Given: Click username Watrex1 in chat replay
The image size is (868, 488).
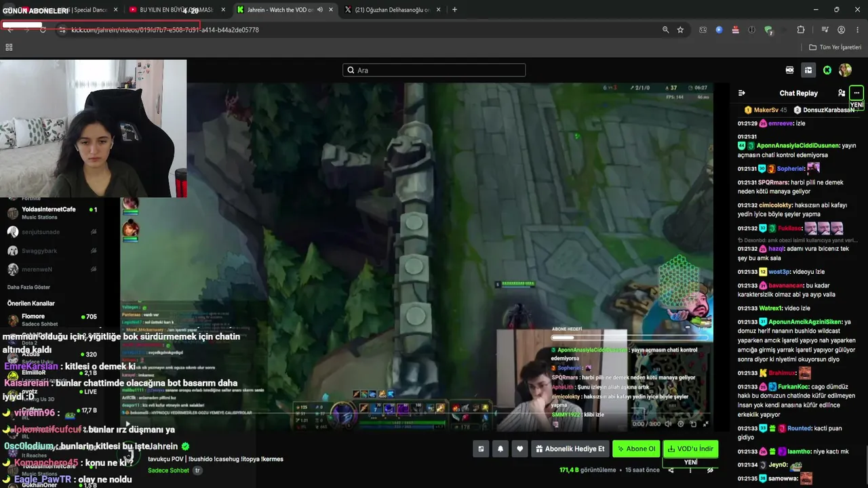Looking at the screenshot, I should pyautogui.click(x=770, y=308).
